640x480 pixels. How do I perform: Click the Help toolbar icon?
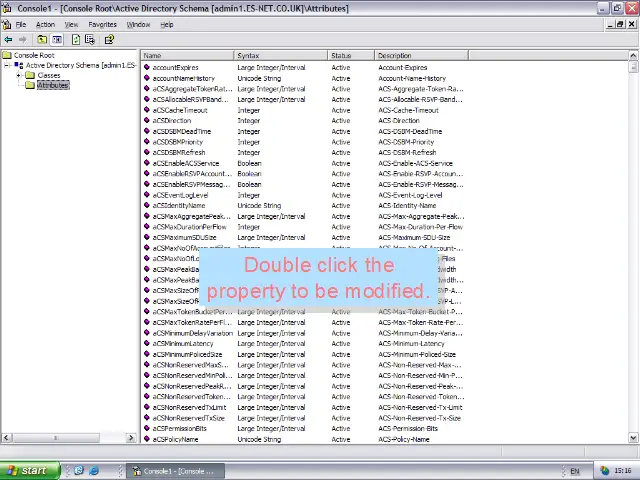[x=109, y=40]
